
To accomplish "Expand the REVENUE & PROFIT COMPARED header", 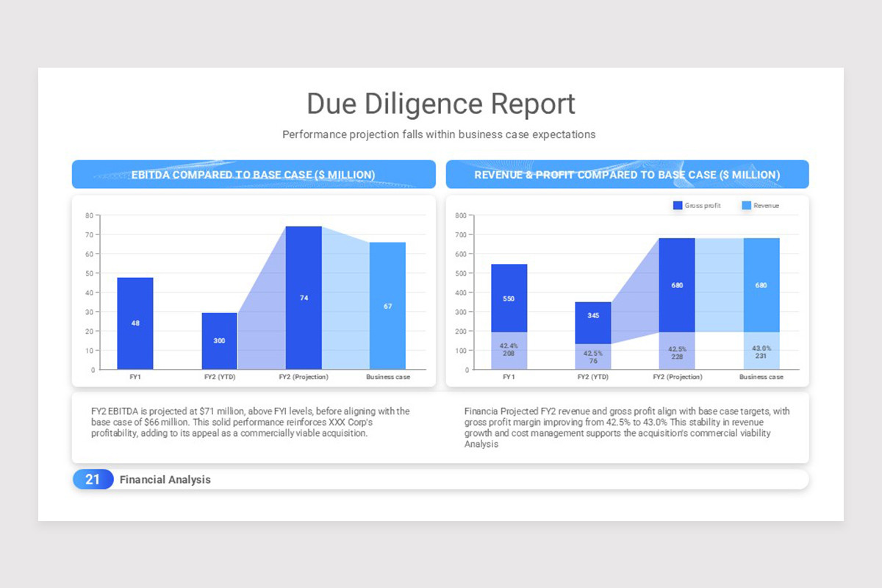I will pyautogui.click(x=627, y=174).
